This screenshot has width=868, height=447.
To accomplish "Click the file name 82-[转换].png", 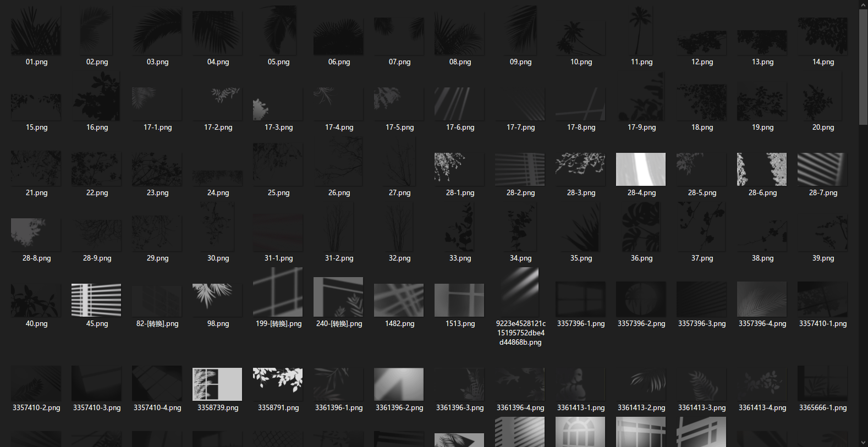I will [157, 324].
